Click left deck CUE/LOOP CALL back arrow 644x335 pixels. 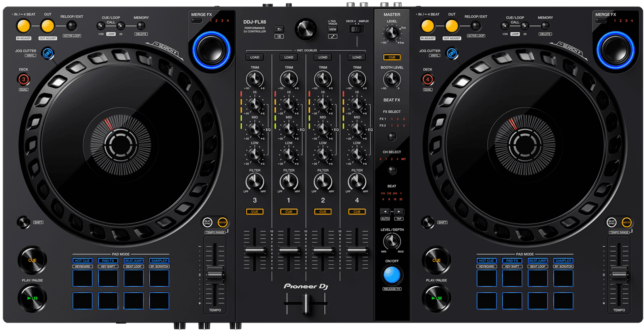(x=101, y=26)
